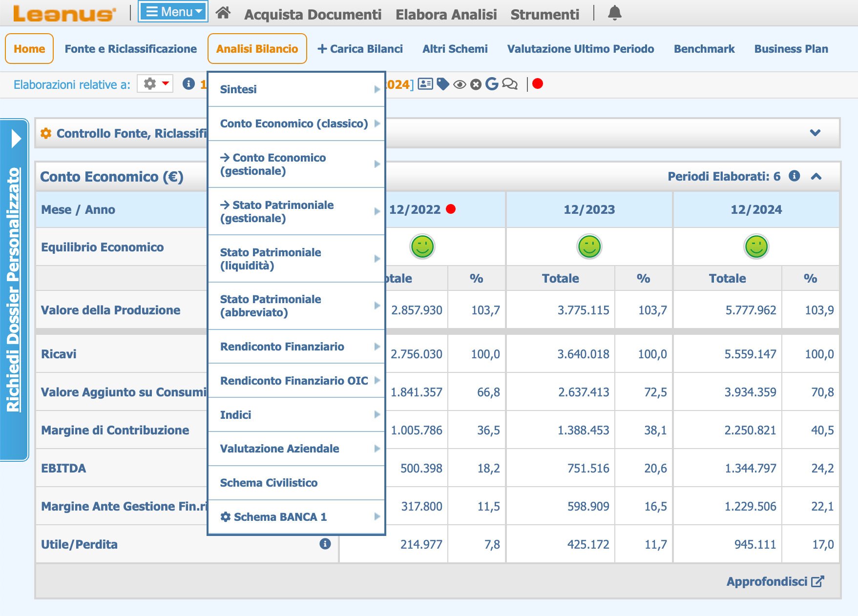Open the Approfondisci link
The image size is (858, 616).
pyautogui.click(x=774, y=581)
